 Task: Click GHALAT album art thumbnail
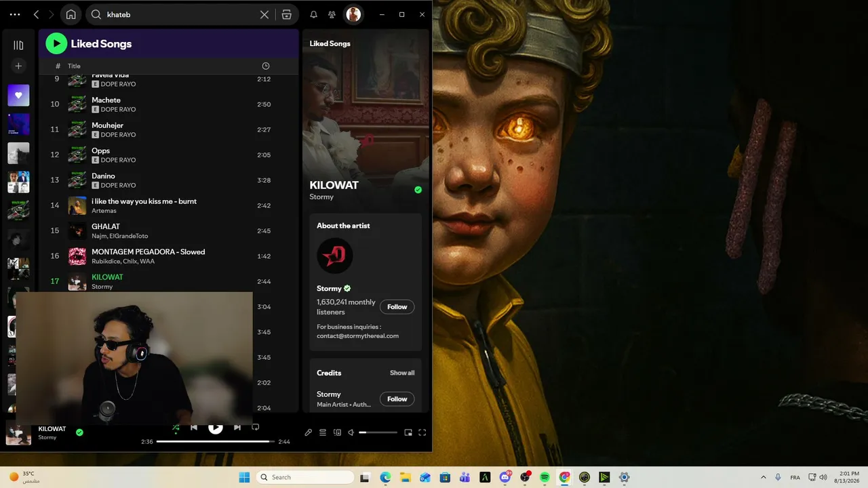pos(77,230)
